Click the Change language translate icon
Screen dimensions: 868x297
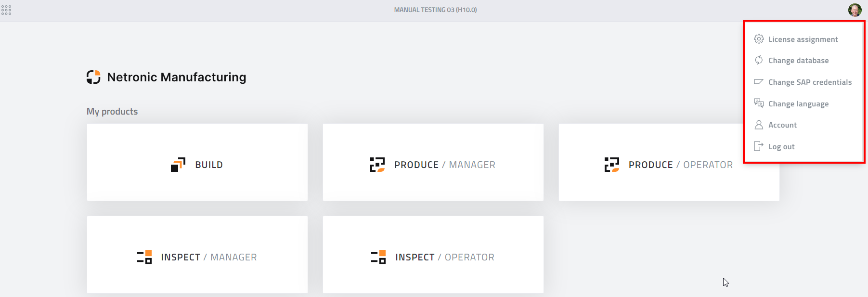click(759, 103)
